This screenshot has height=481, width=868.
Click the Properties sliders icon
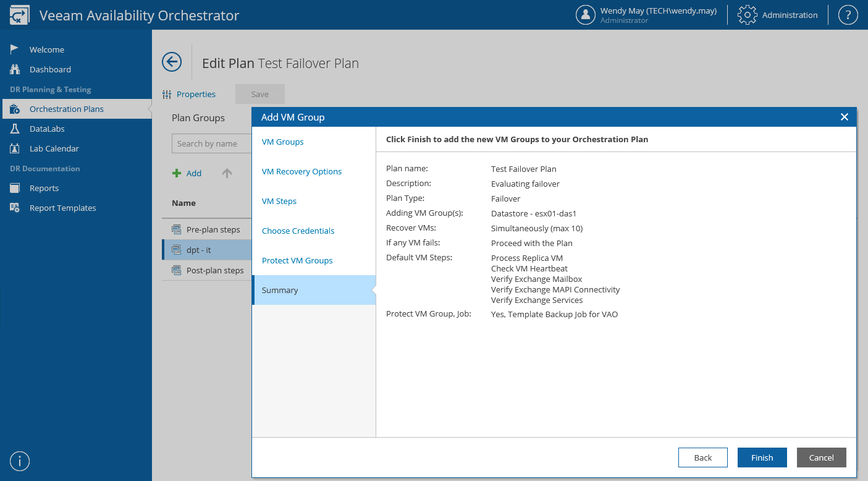pos(167,95)
